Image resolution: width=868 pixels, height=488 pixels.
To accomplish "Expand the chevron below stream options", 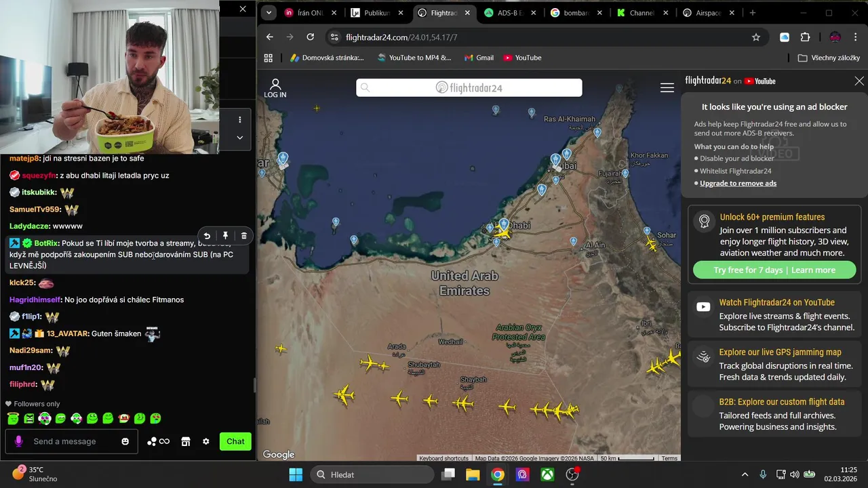I will coord(239,137).
